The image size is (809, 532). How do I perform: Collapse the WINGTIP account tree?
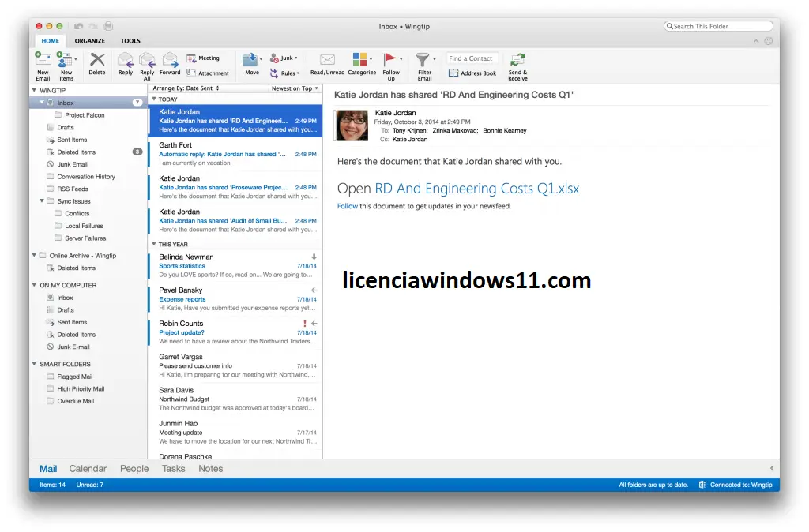tap(34, 90)
